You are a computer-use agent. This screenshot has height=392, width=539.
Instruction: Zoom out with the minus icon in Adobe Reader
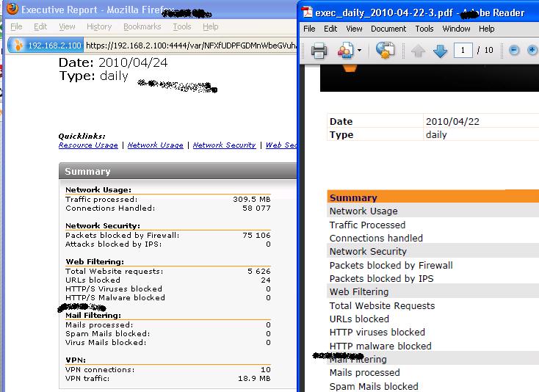514,51
